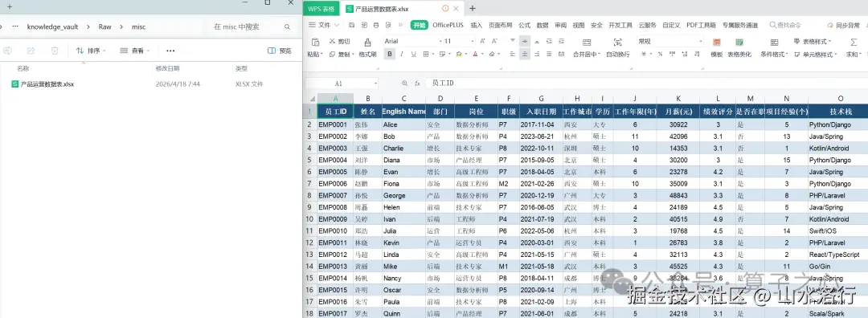This screenshot has height=318, width=868.
Task: Open the File (文件) menu
Action: 324,25
